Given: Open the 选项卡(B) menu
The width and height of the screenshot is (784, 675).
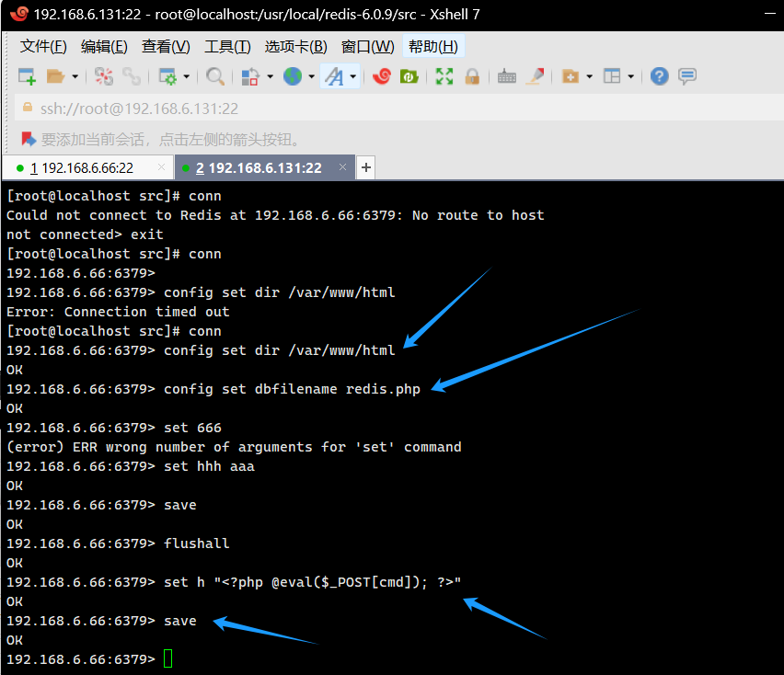Looking at the screenshot, I should click(x=296, y=47).
